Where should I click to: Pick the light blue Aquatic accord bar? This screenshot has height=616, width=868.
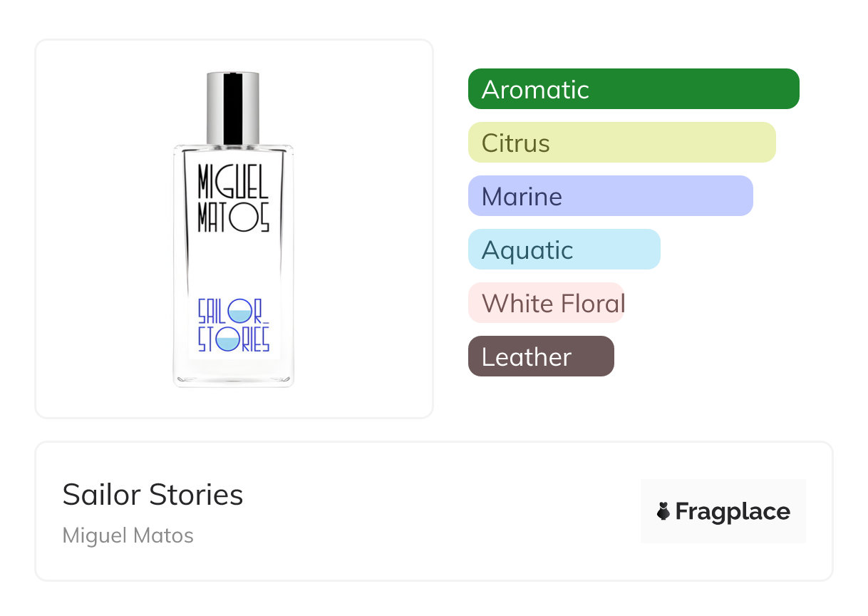tap(564, 250)
